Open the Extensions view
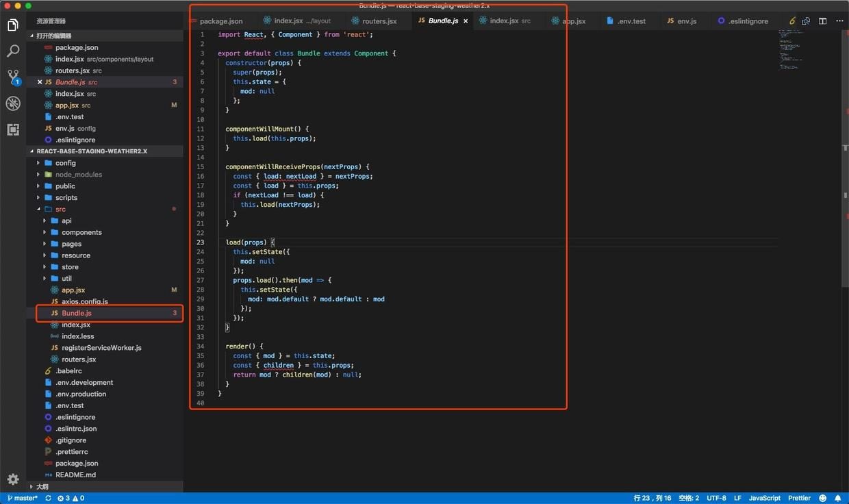The height and width of the screenshot is (504, 849). 13,129
